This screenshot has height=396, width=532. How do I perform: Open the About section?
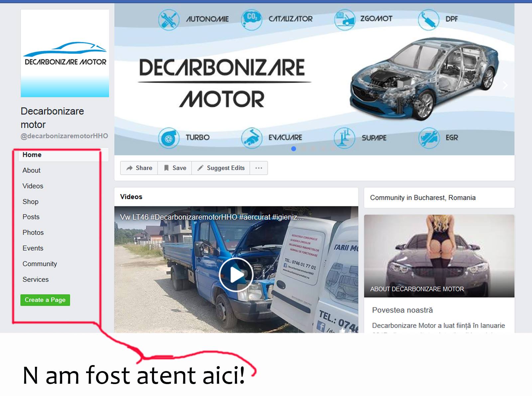(31, 170)
